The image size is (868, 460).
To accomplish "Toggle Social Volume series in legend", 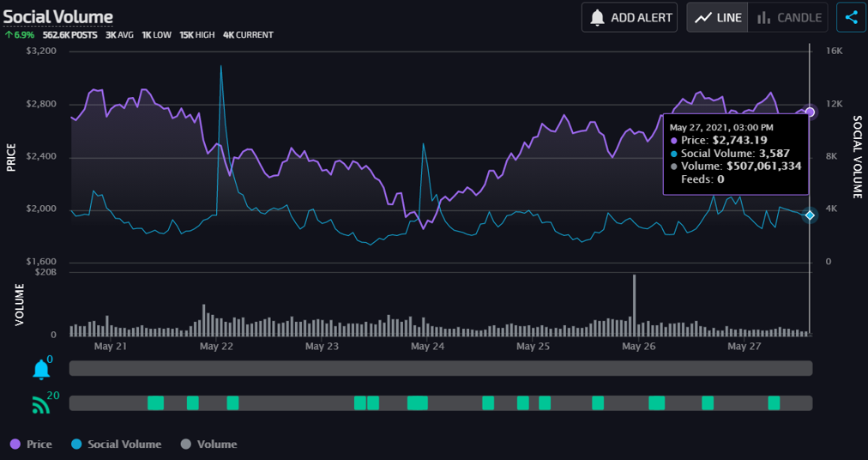I will click(x=117, y=444).
